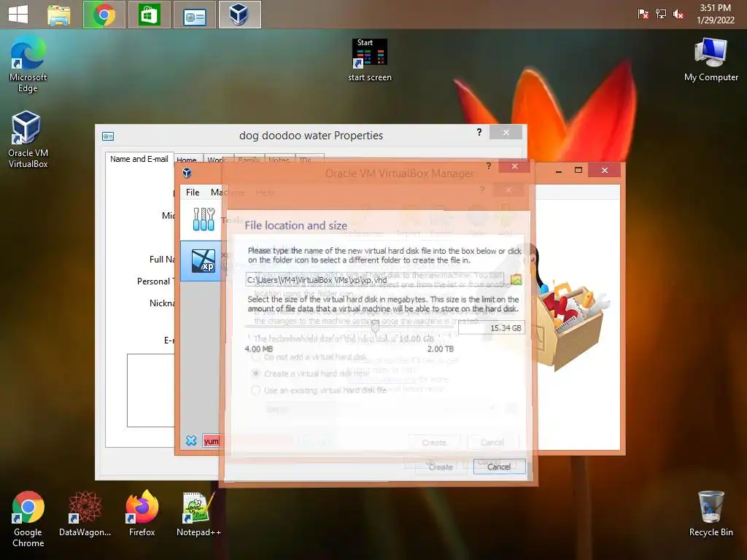Select the My Computer desktop icon
Screen dimensions: 747x560
click(x=711, y=60)
